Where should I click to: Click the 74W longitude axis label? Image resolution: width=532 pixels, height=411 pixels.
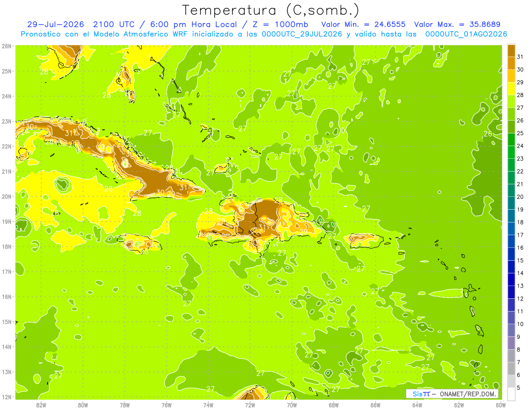(x=208, y=405)
